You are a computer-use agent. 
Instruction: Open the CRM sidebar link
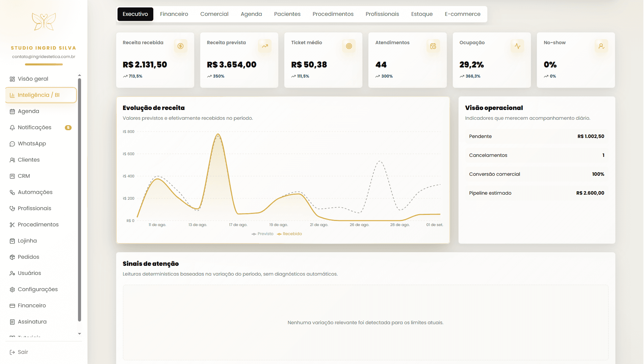tap(41, 176)
